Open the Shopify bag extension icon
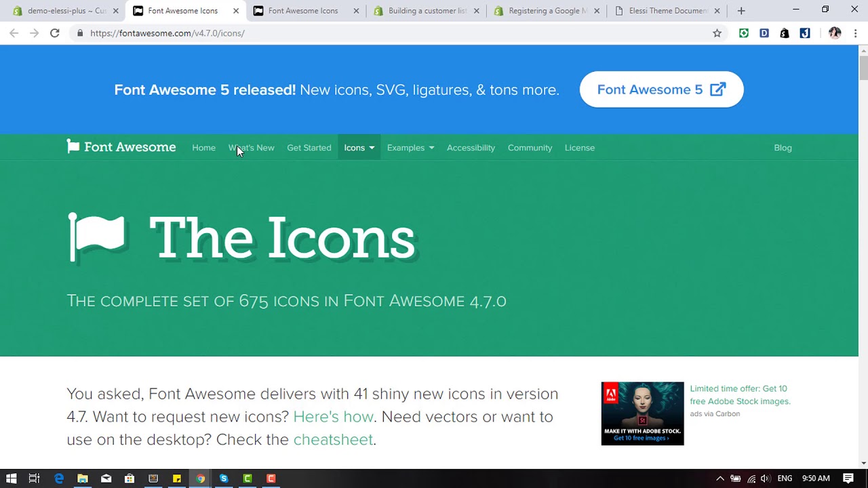This screenshot has width=868, height=488. (785, 33)
